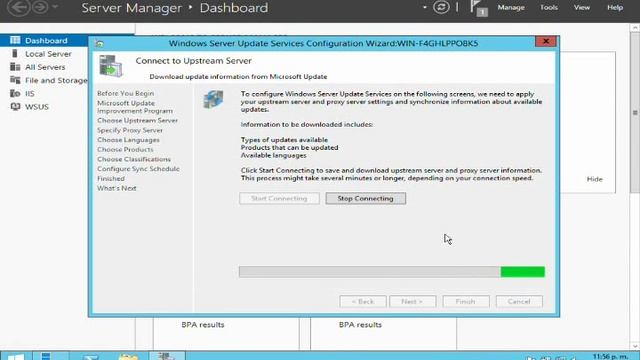Click the IIS role icon
The width and height of the screenshot is (640, 360).
point(15,93)
